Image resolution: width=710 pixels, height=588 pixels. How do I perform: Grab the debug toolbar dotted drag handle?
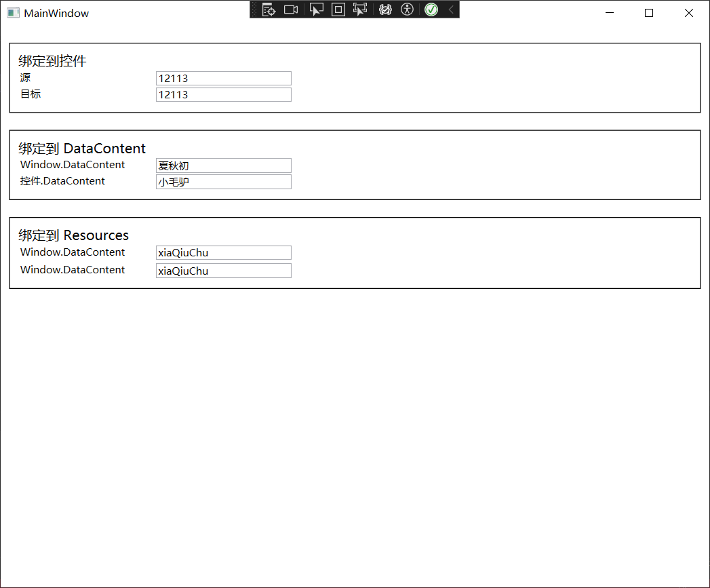[x=254, y=9]
